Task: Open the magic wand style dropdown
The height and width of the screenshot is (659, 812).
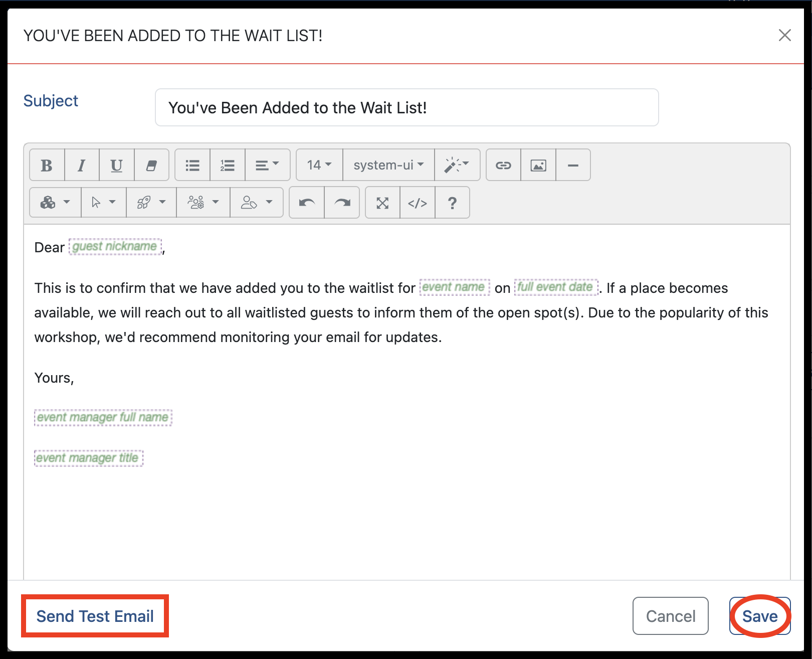Action: (457, 165)
